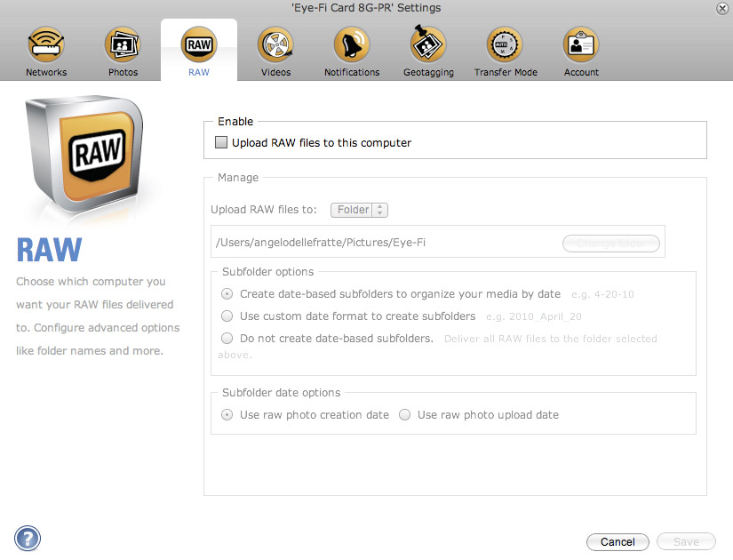Open the Videos film reel icon
733x560 pixels.
[275, 45]
